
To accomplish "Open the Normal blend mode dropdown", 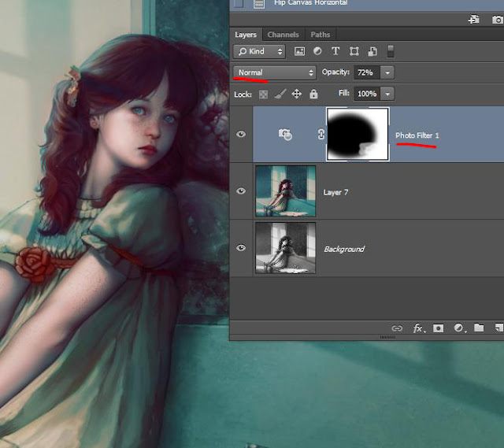I will [275, 72].
